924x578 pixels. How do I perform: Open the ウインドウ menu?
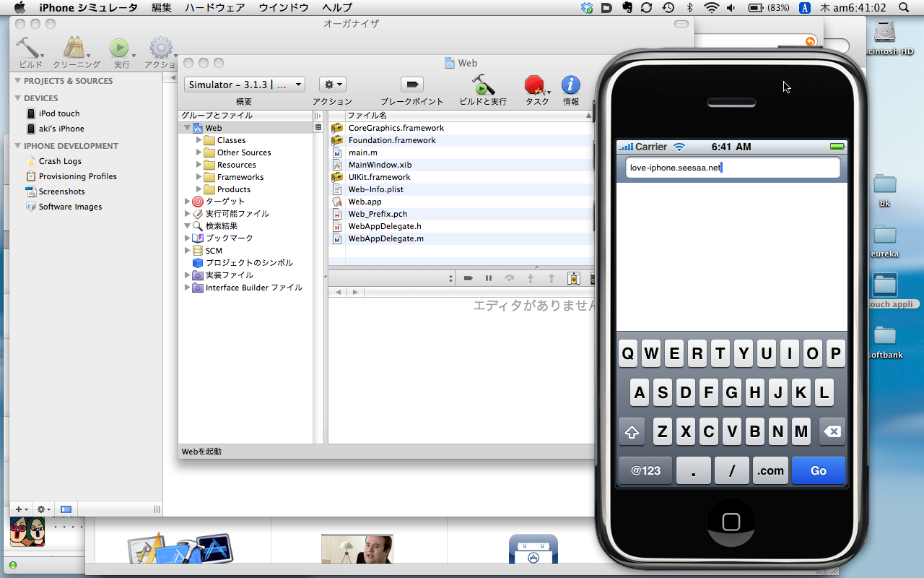[x=284, y=8]
